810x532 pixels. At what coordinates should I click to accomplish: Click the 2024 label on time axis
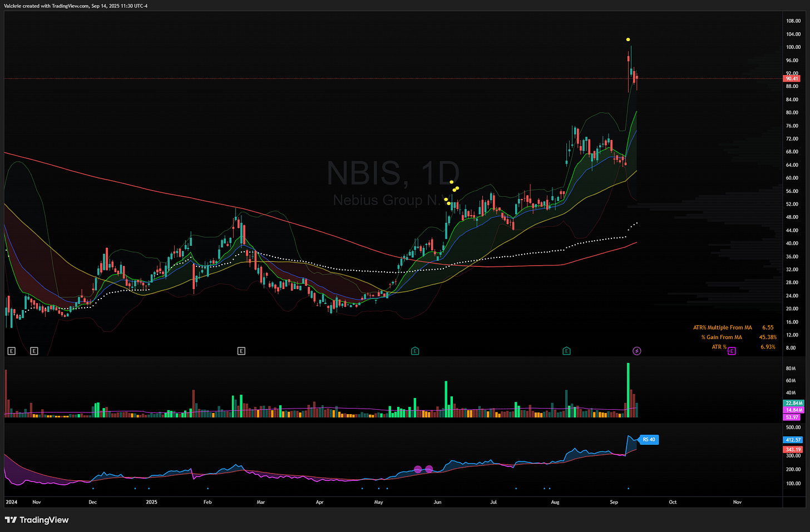click(11, 502)
